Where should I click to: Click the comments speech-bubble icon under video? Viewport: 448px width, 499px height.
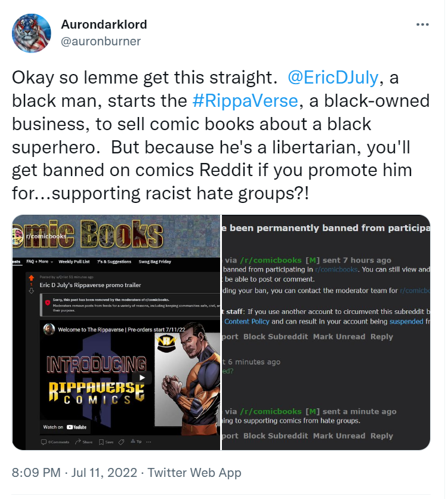[x=44, y=442]
